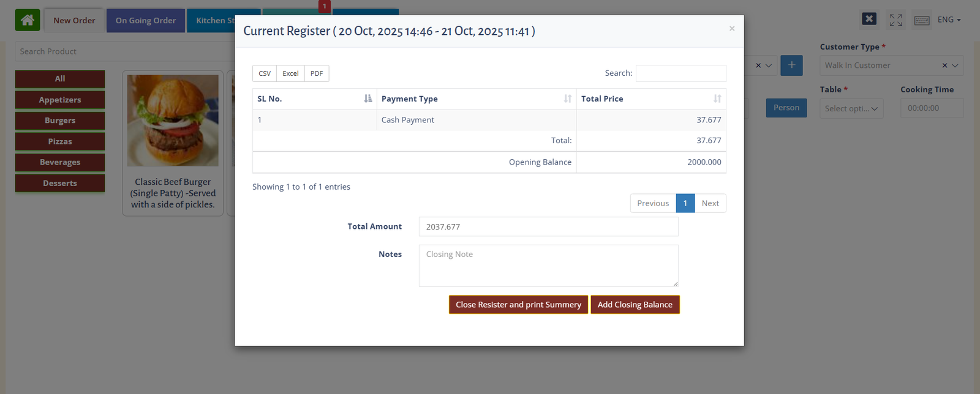The height and width of the screenshot is (394, 980).
Task: Switch to the On Going Order tab
Action: (146, 21)
